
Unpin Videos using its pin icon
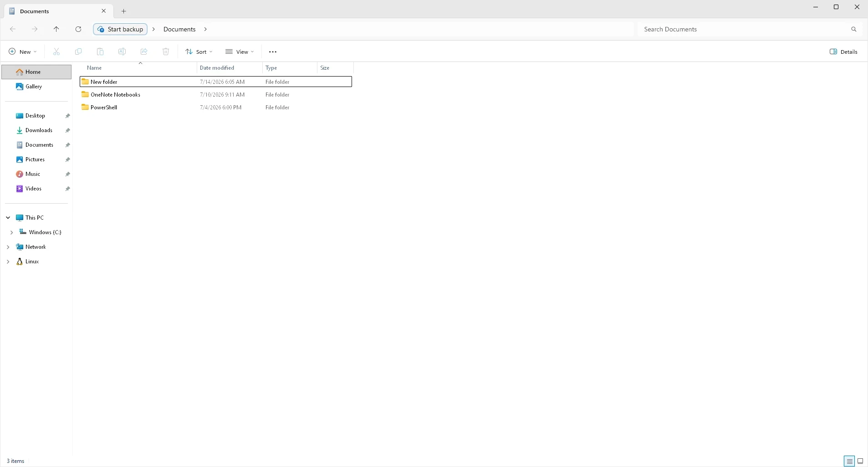[68, 189]
